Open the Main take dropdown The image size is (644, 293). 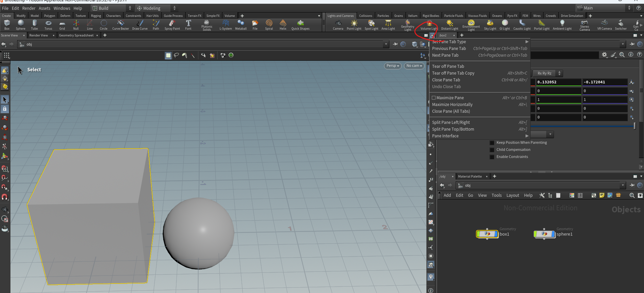pyautogui.click(x=604, y=8)
